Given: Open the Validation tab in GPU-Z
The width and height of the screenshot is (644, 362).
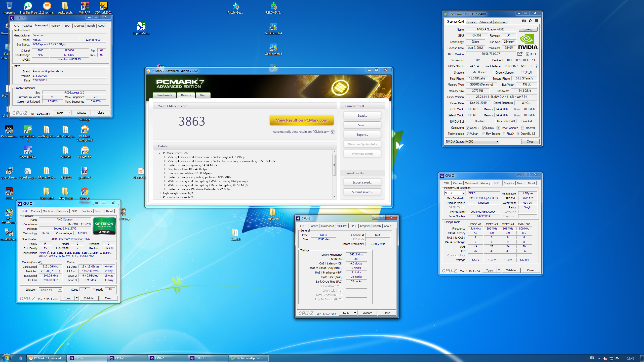Looking at the screenshot, I should [x=500, y=22].
